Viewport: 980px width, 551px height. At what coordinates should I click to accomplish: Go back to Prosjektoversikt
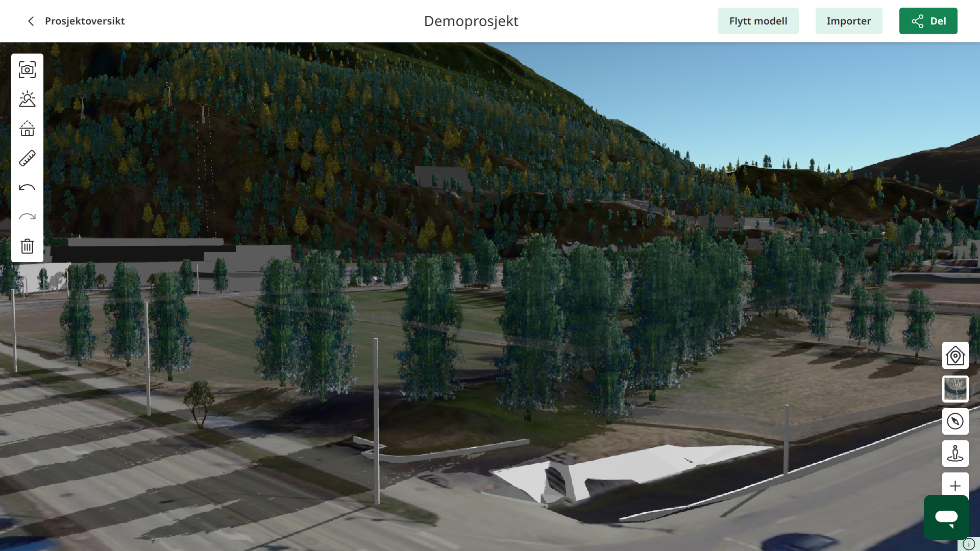[x=85, y=21]
